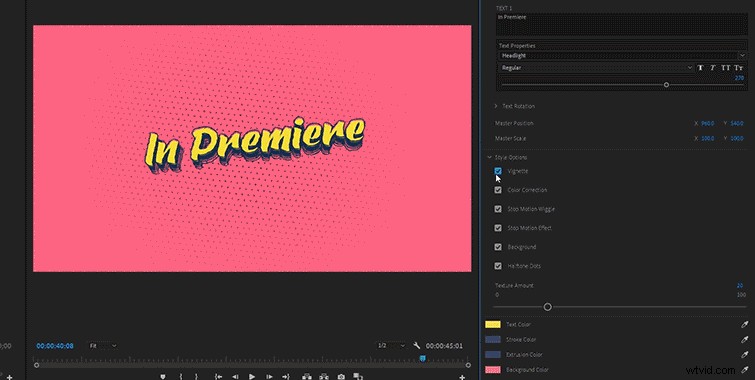
Task: Toggle the Stop Motion Effect checkbox
Action: tap(498, 228)
